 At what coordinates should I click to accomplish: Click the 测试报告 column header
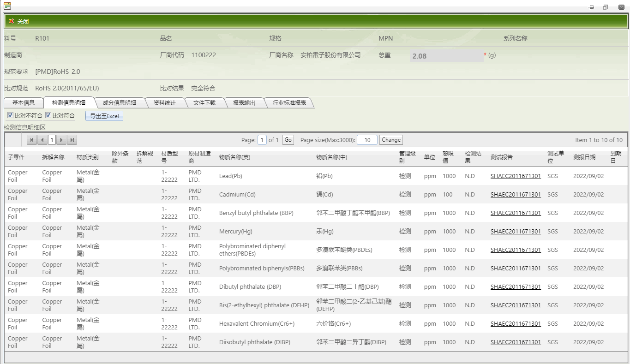pyautogui.click(x=502, y=157)
